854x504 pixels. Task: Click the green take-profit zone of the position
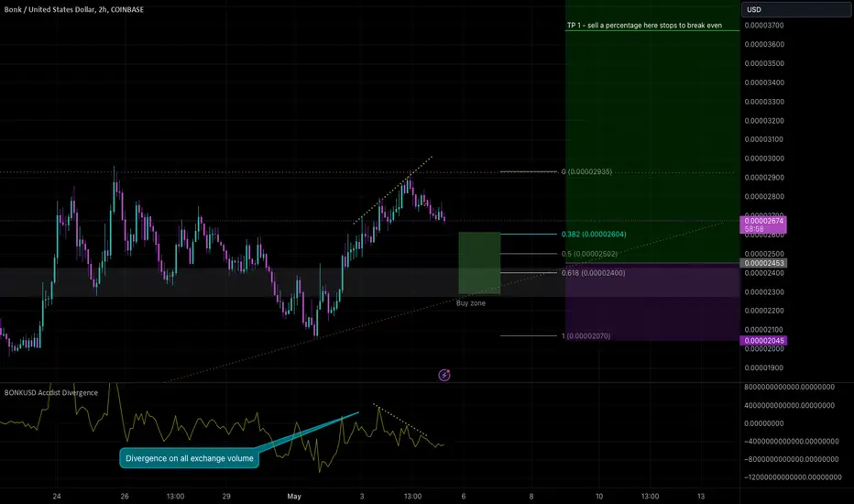click(652, 131)
